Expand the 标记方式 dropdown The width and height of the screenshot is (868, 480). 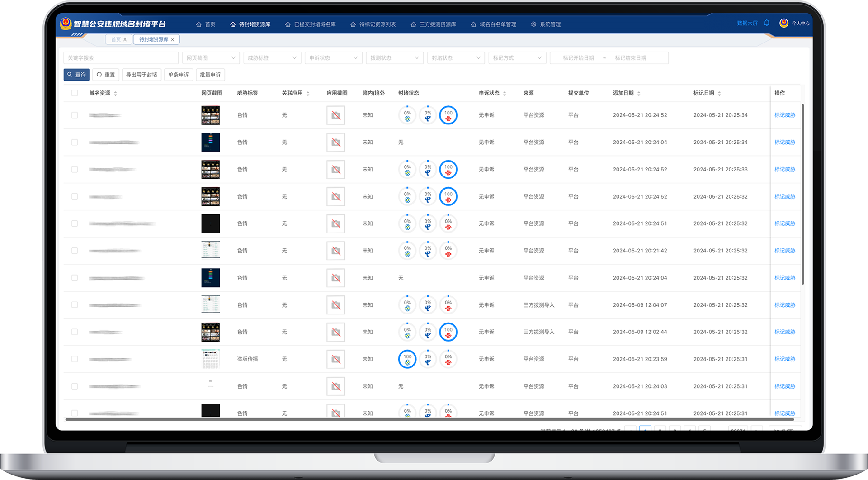517,58
